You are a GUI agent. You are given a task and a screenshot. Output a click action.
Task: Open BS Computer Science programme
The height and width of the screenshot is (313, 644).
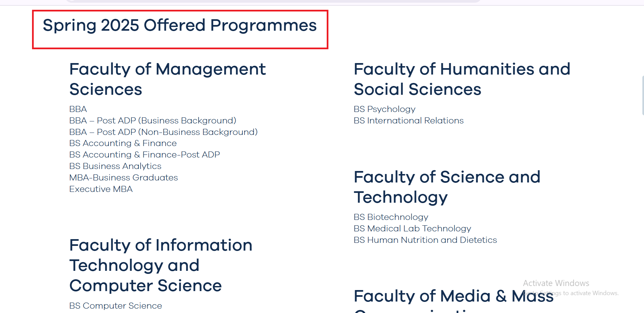click(116, 306)
